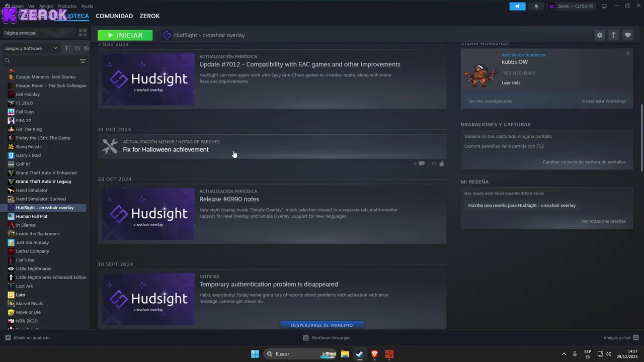Toggle HudSight as favorite with heart button
This screenshot has height=362, width=644.
627,35
